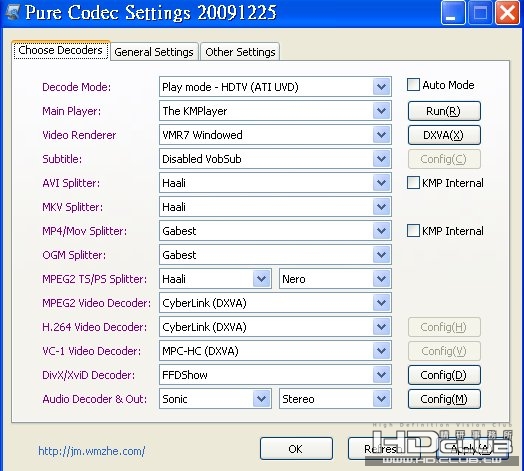This screenshot has height=471, width=524.
Task: Click the 'VC-1 Video Decoder:' label
Action: click(92, 351)
